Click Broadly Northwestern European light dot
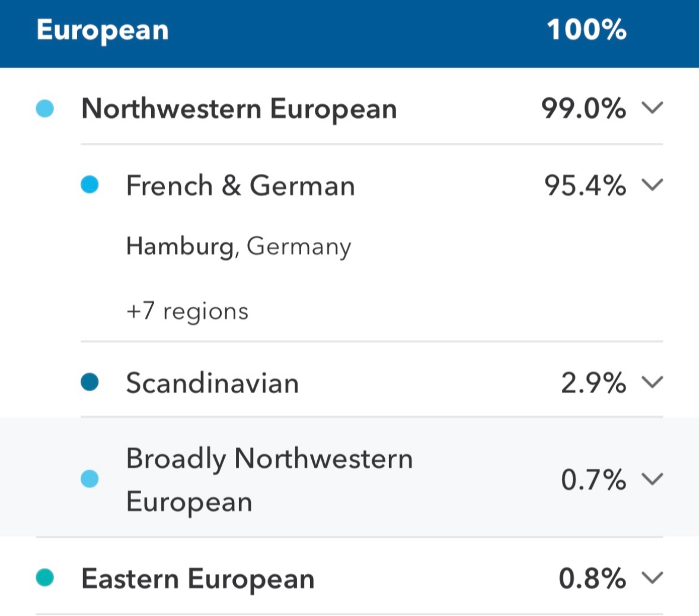The width and height of the screenshot is (699, 616). pos(90,479)
